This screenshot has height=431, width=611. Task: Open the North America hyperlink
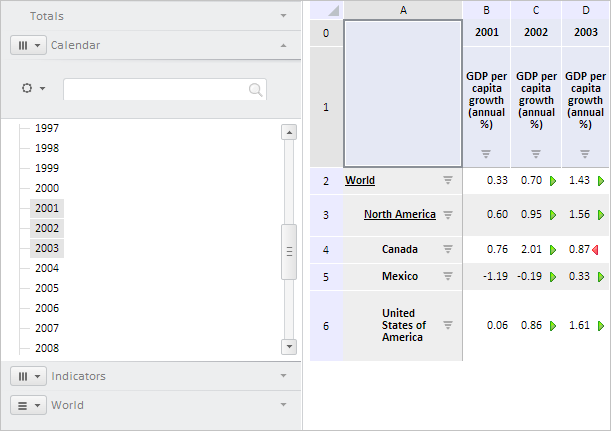point(399,214)
